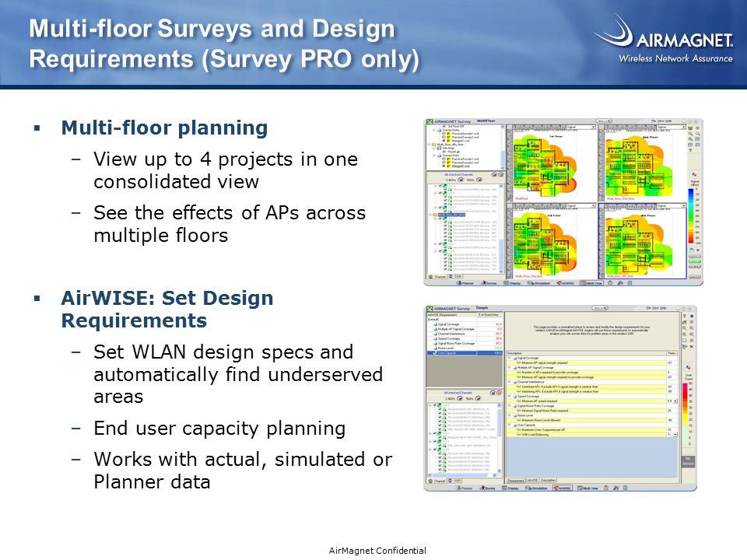The width and height of the screenshot is (747, 560).
Task: Select the 3rd Floor heatmap pane
Action: click(552, 241)
